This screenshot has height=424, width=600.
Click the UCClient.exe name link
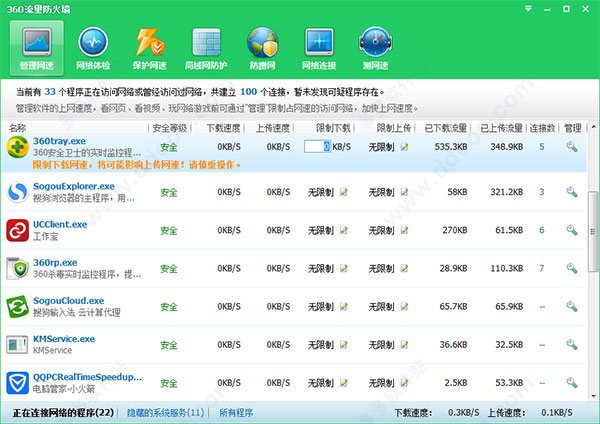[x=60, y=225]
